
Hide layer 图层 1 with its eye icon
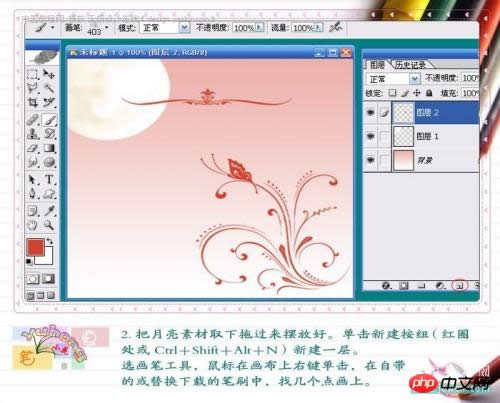(x=371, y=136)
